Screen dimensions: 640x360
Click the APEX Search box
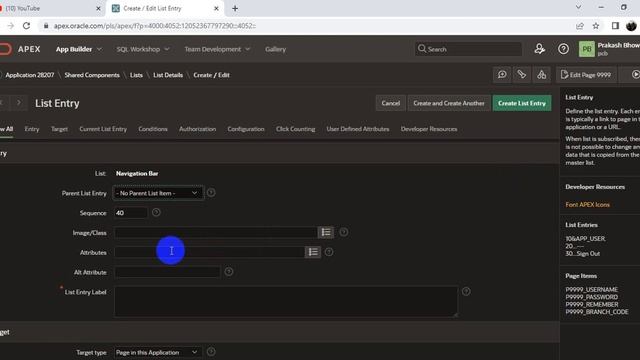pyautogui.click(x=469, y=49)
